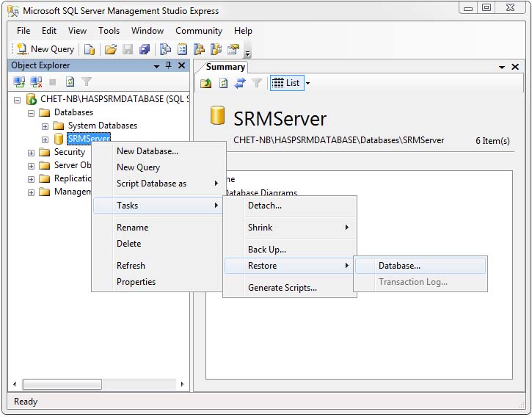Open the Window menu
532x417 pixels.
click(147, 31)
